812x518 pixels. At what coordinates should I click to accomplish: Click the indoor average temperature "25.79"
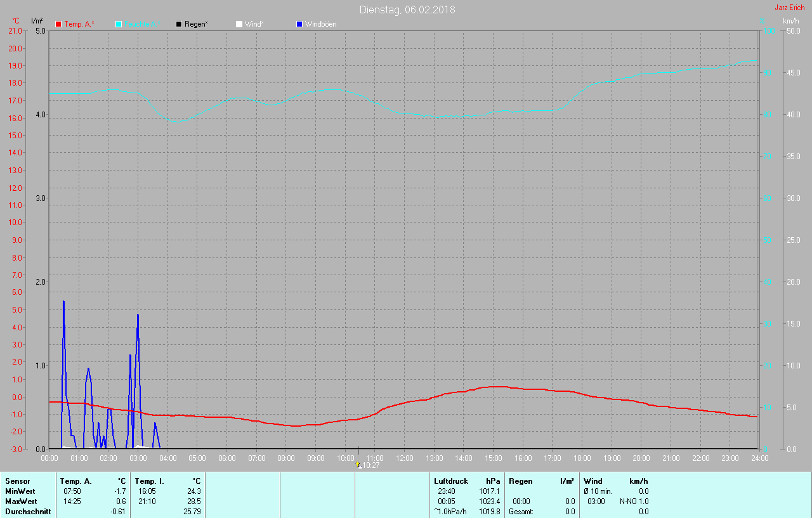coord(192,512)
